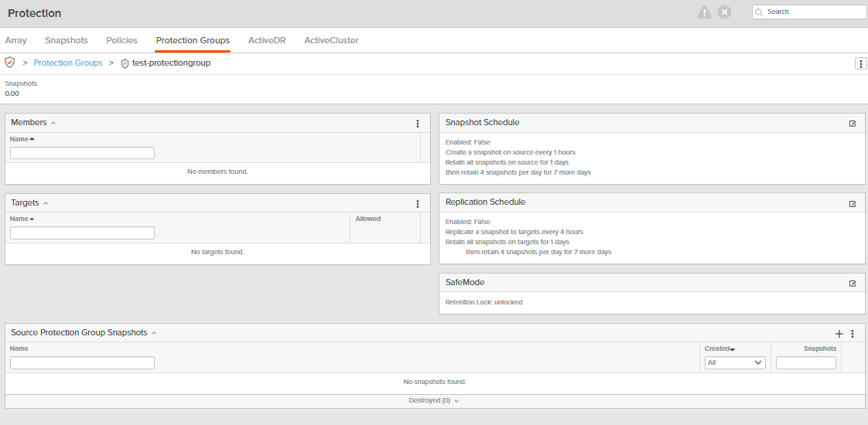
Task: Sort Members by Name column header
Action: [22, 139]
